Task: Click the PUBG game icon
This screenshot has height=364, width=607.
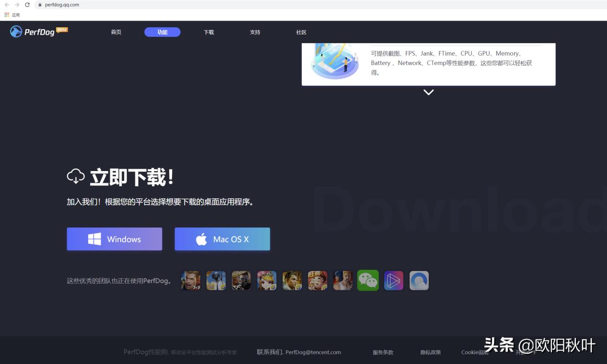Action: 216,280
